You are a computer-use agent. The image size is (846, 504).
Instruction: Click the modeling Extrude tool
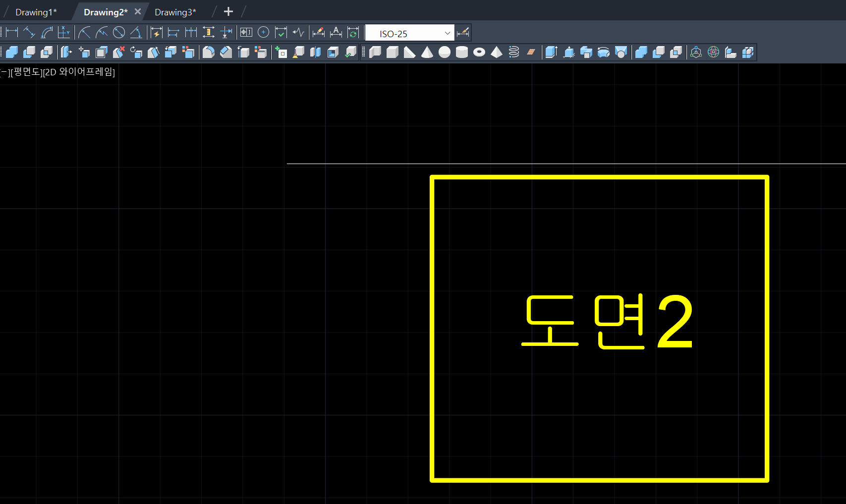point(552,52)
